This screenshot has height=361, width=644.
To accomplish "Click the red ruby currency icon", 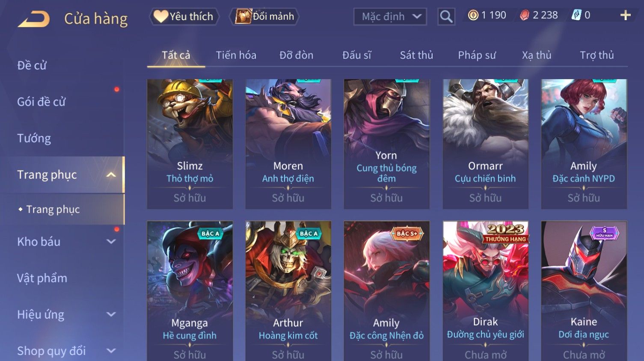I will point(524,15).
